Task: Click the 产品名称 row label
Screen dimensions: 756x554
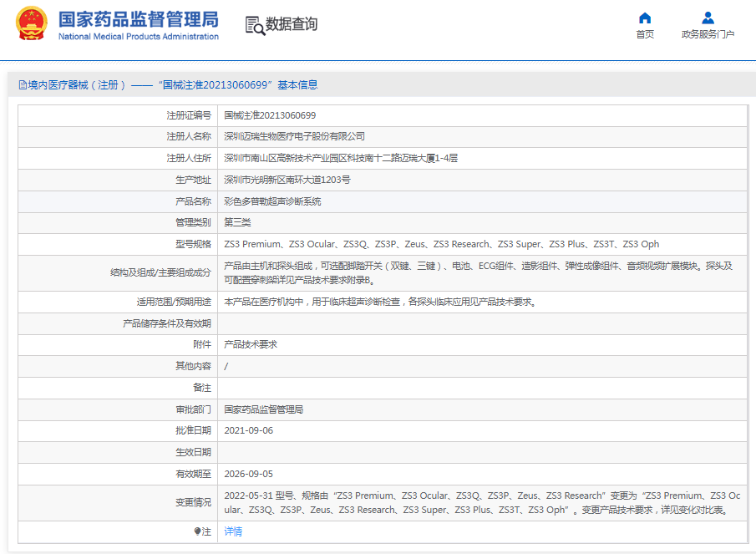Action: 193,201
